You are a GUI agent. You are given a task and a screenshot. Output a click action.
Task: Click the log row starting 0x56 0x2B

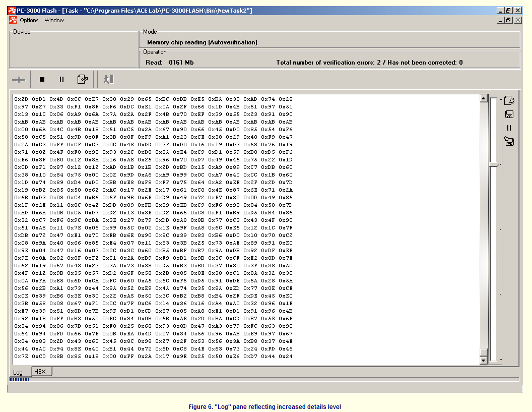[153, 288]
